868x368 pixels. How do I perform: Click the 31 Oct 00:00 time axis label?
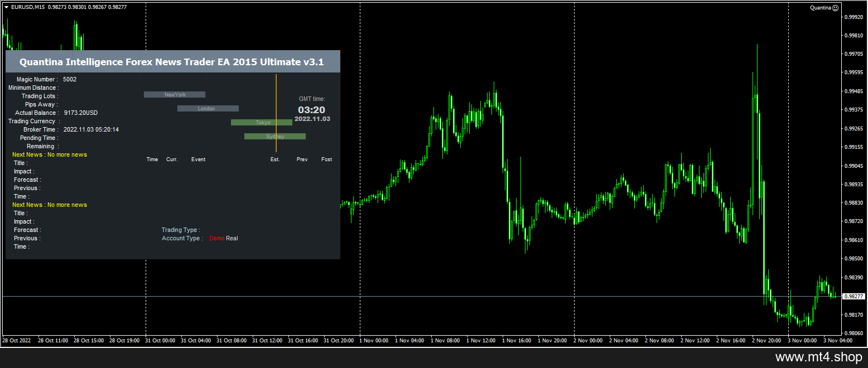[x=160, y=340]
